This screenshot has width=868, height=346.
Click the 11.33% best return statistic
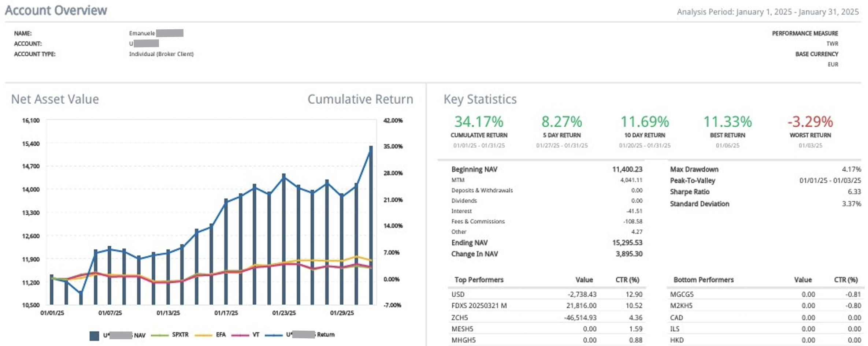(x=727, y=122)
